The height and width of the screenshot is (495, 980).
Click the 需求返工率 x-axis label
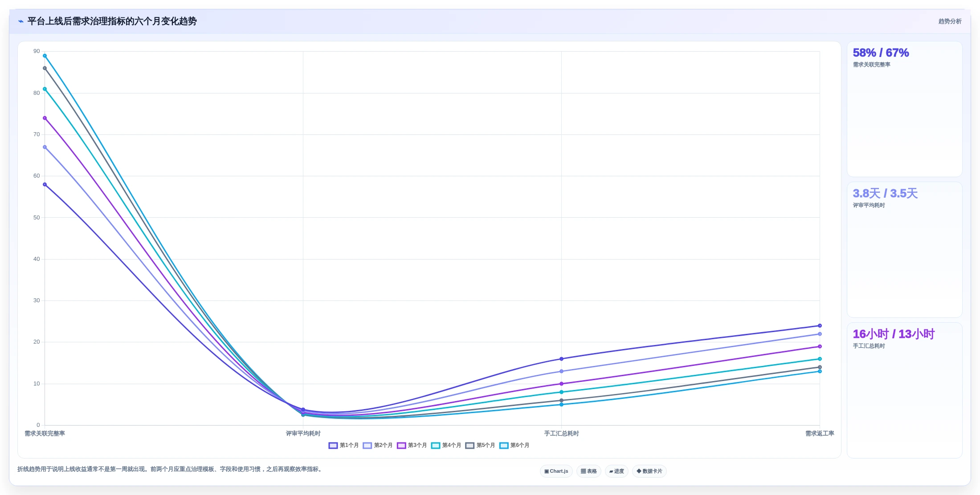(820, 434)
